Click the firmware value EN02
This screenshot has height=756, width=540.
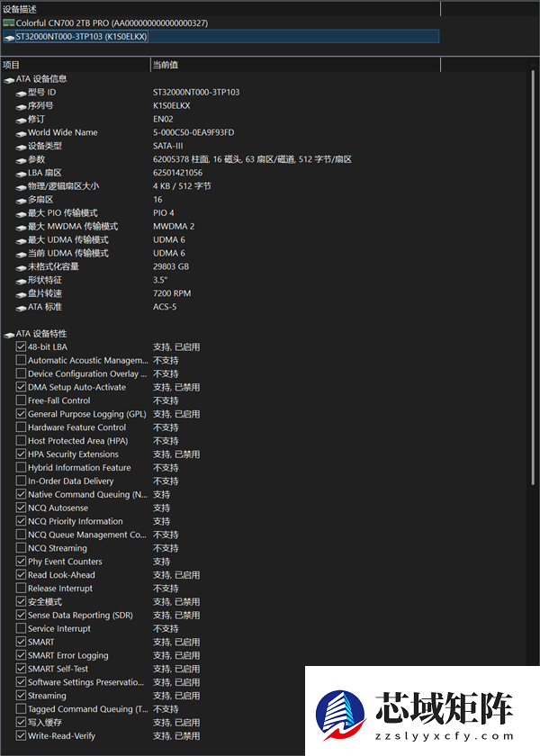coord(163,119)
